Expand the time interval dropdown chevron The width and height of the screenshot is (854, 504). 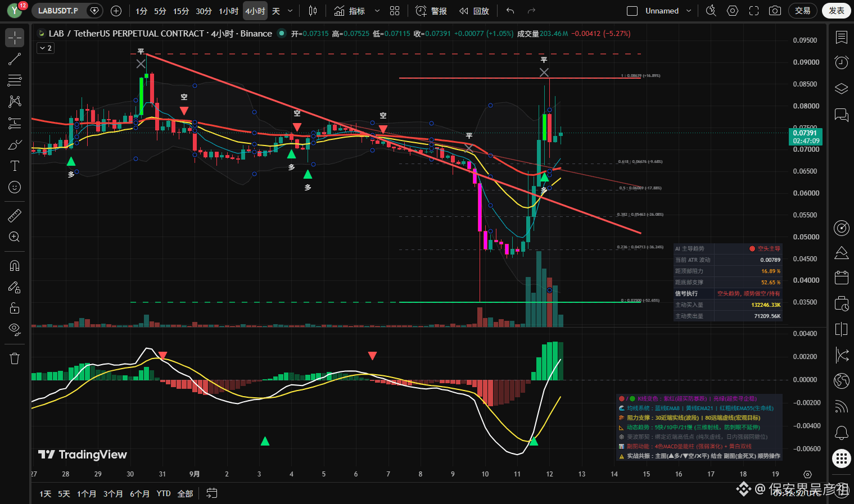(290, 11)
